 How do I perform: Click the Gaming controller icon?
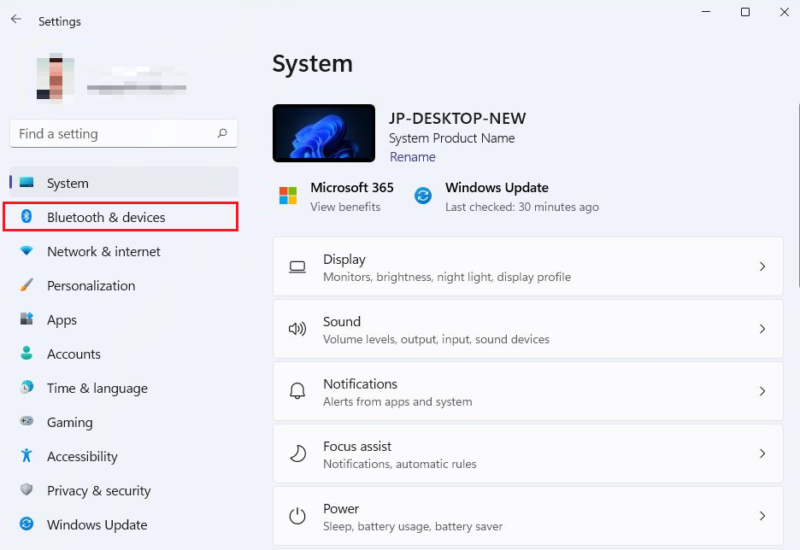pos(27,422)
